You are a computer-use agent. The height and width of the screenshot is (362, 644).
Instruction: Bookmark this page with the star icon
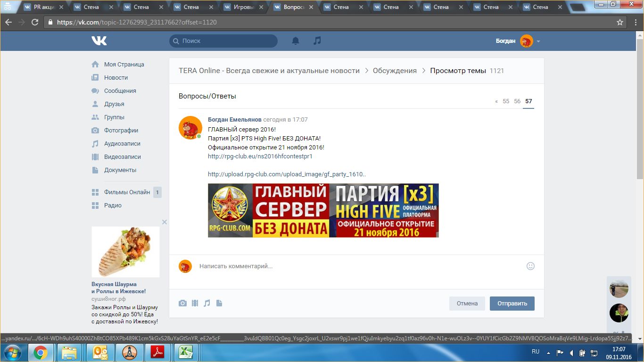point(620,22)
